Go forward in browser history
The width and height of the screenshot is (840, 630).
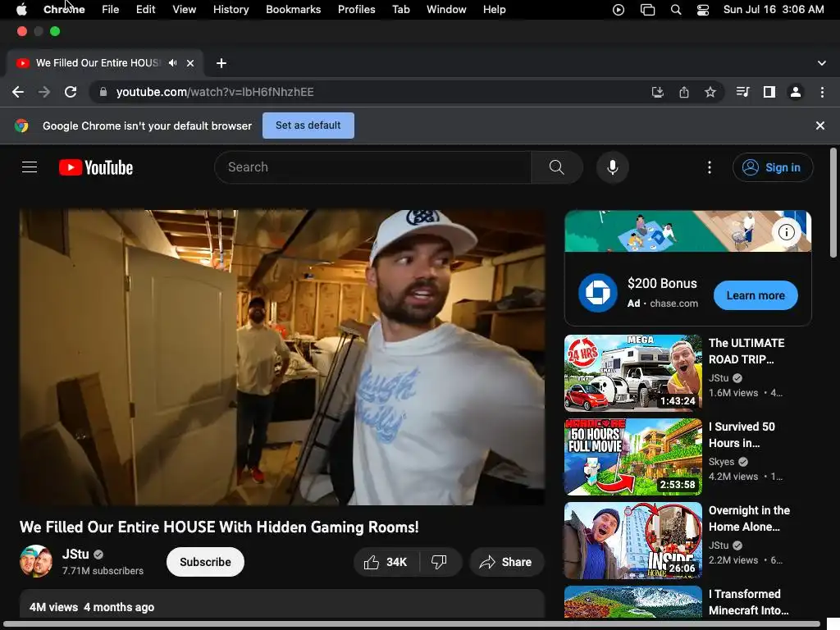[44, 92]
